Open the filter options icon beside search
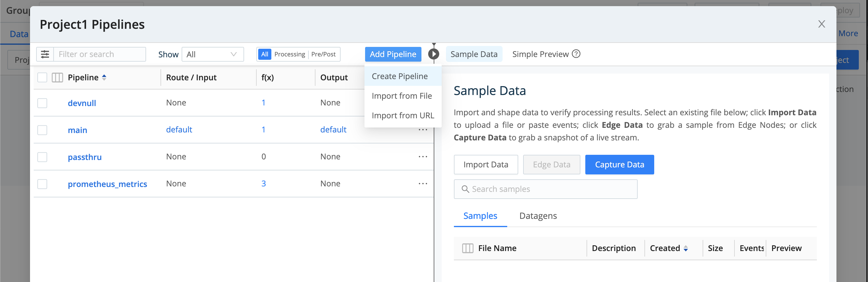 45,54
